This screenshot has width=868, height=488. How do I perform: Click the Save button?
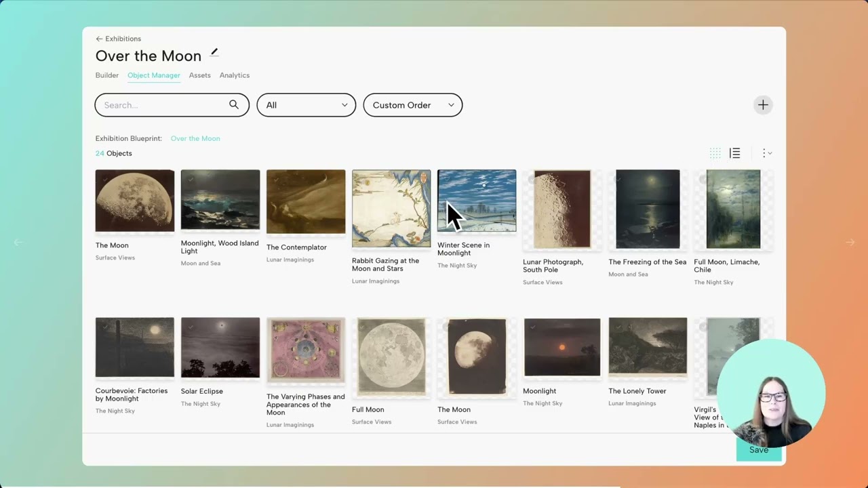[x=759, y=450]
